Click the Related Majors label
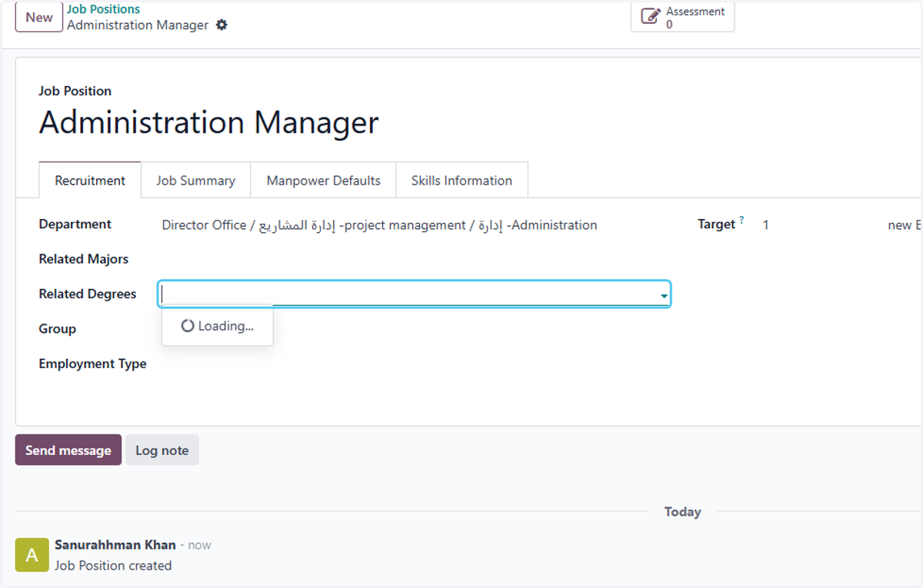This screenshot has height=588, width=923. (84, 259)
